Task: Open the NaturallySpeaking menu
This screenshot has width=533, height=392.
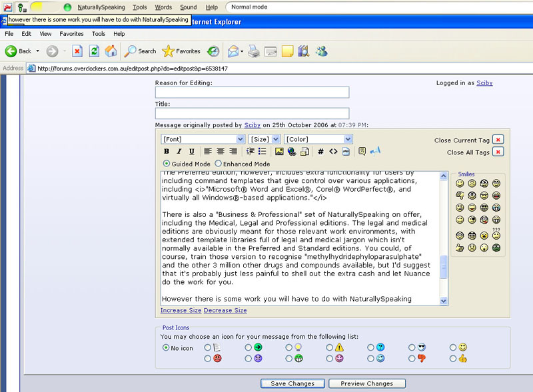Action: coord(101,7)
